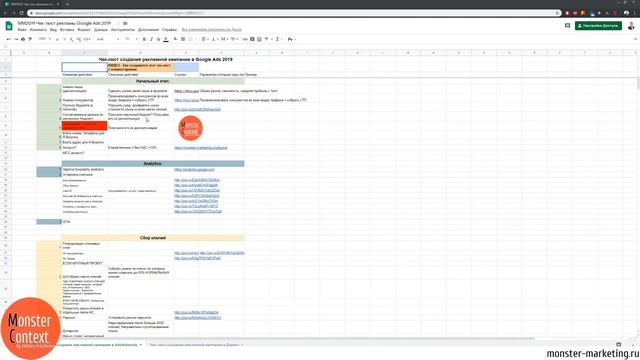This screenshot has width=640, height=360.
Task: Click the Redo toolbar icon
Action: pyautogui.click(x=16, y=39)
